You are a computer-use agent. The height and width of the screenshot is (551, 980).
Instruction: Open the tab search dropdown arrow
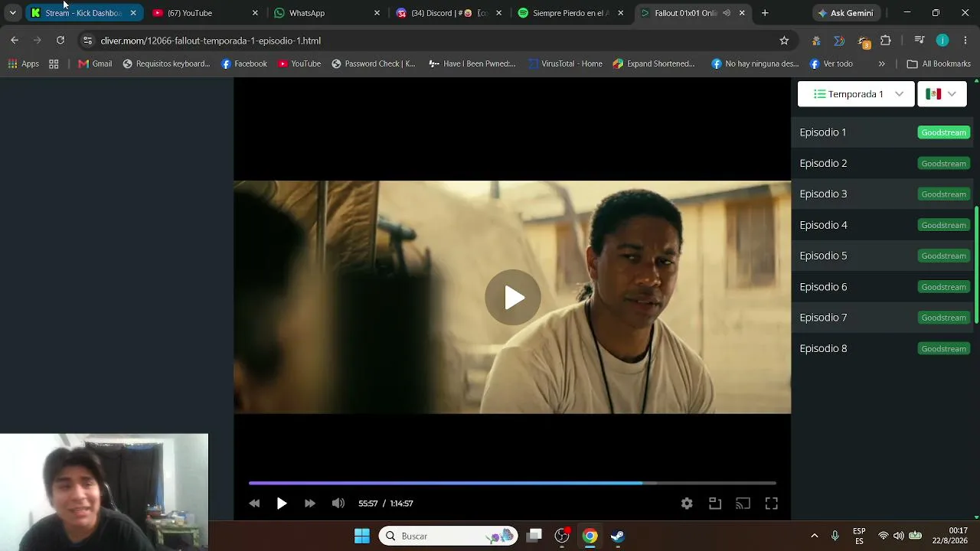point(12,13)
